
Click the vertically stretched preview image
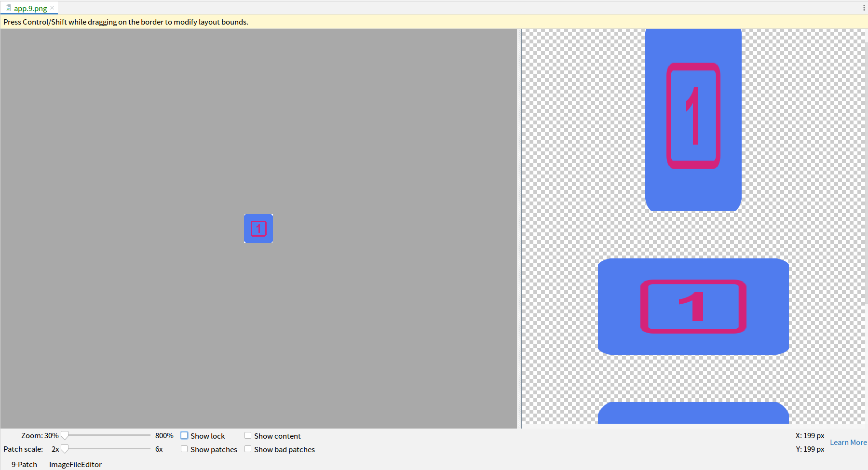(693, 120)
